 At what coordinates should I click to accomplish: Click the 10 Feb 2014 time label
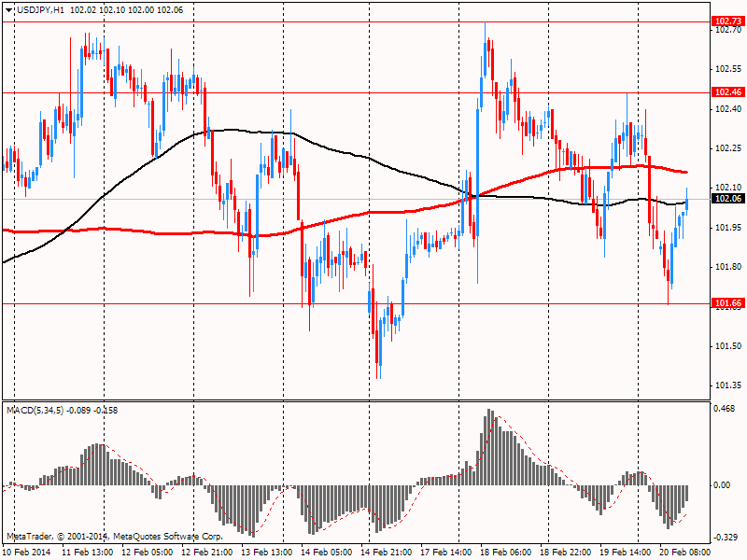(27, 552)
